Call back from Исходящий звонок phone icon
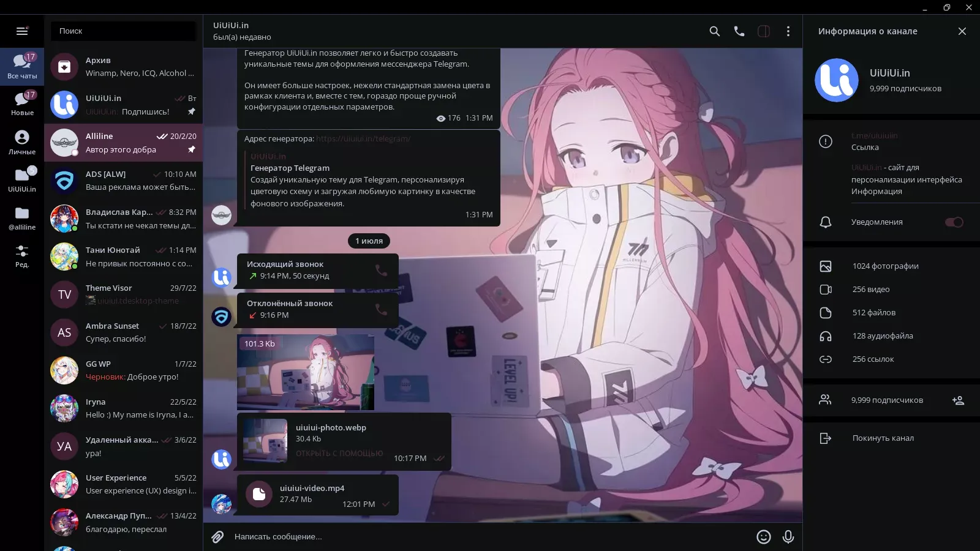The height and width of the screenshot is (551, 980). (381, 270)
